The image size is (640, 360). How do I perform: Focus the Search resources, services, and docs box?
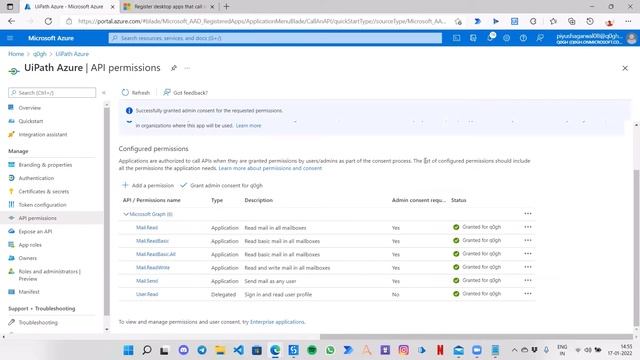[x=275, y=38]
